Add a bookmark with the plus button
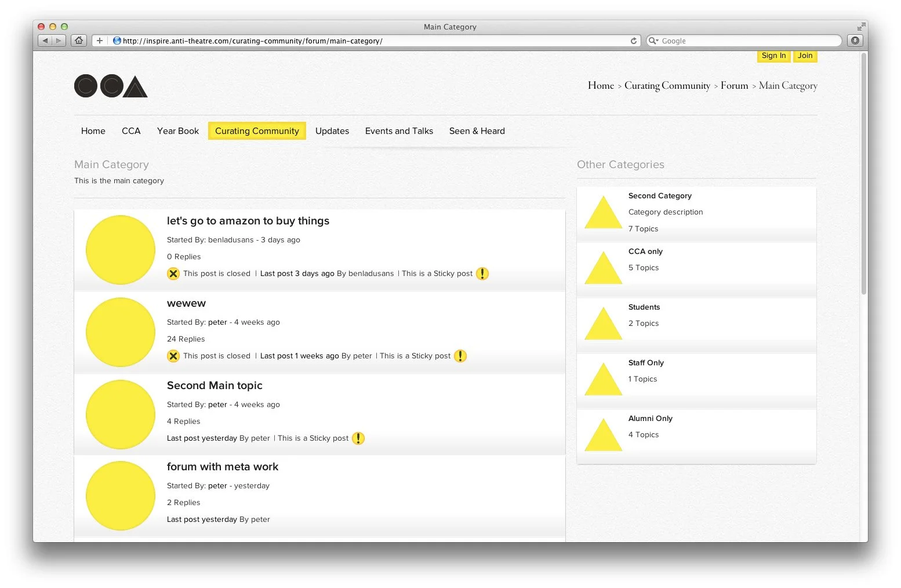 tap(100, 41)
